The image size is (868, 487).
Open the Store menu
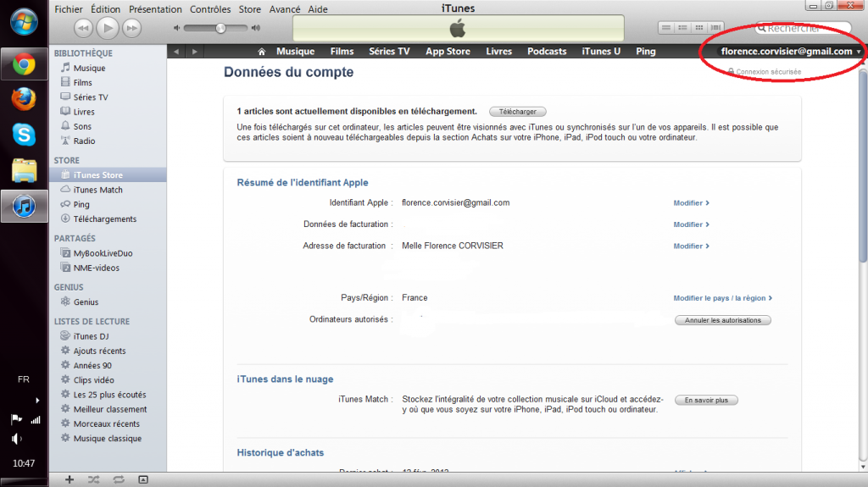point(250,8)
